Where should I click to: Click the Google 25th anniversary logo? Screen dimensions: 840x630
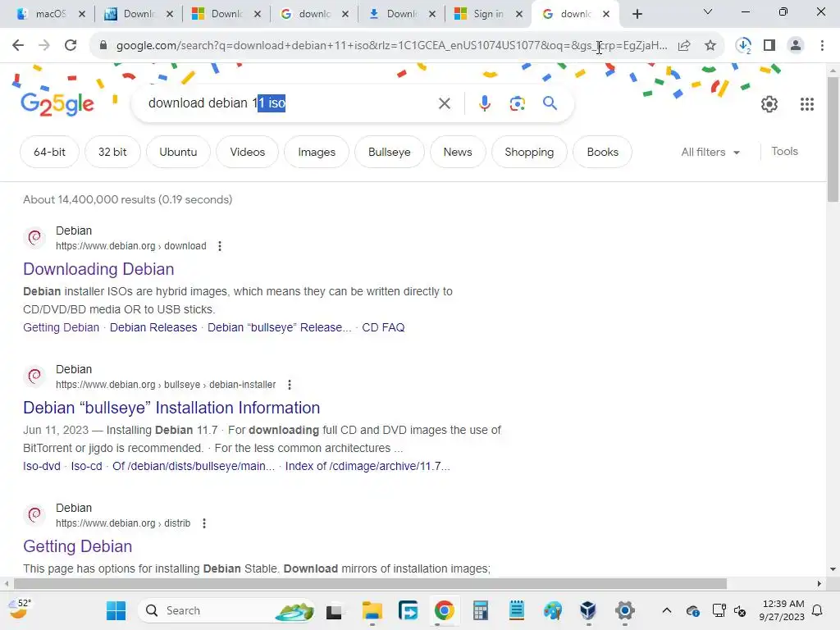(x=57, y=104)
